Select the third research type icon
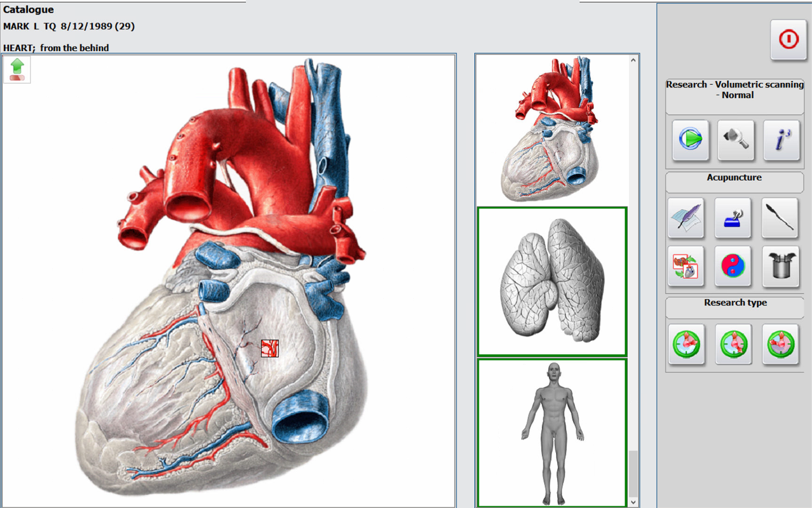812x508 pixels. (780, 344)
